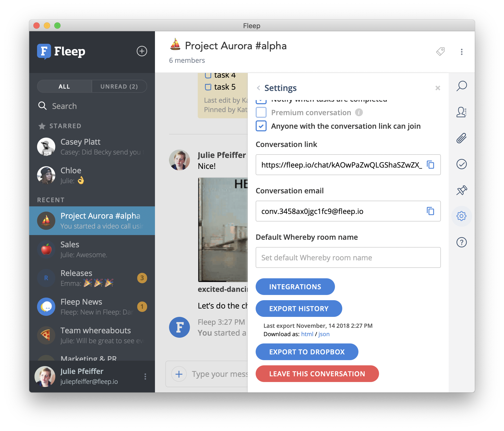Open the files paperclip pane

tap(461, 138)
